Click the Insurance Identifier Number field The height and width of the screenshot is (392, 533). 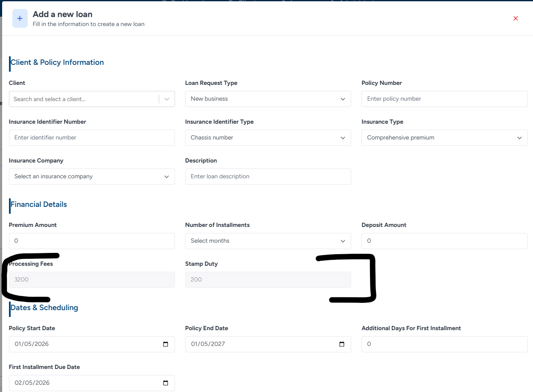[x=91, y=138]
